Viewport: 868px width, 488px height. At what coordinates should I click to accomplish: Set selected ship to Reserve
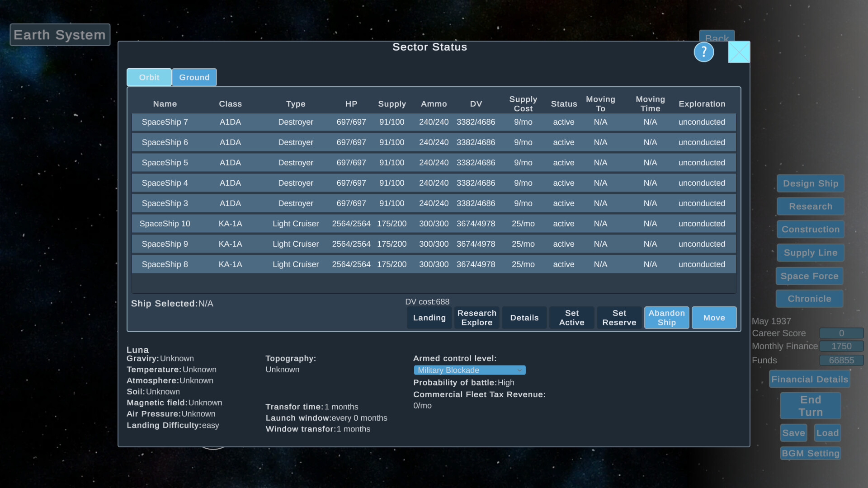coord(619,318)
